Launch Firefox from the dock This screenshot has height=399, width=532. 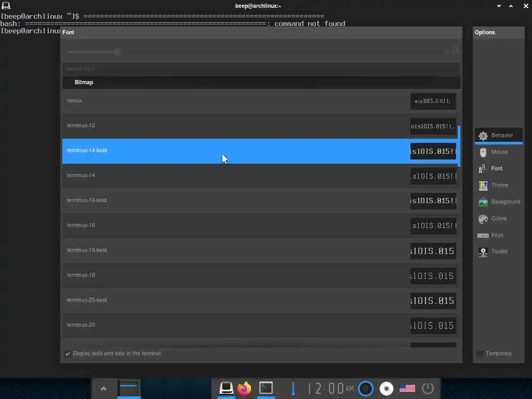click(244, 388)
